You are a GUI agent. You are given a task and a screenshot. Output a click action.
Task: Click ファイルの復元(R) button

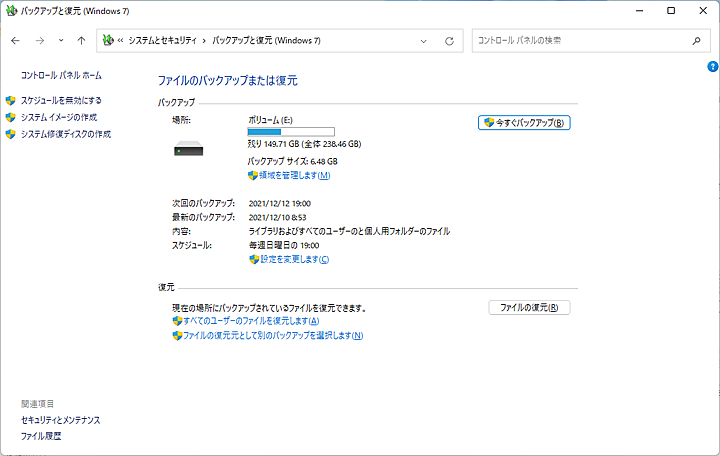[529, 307]
